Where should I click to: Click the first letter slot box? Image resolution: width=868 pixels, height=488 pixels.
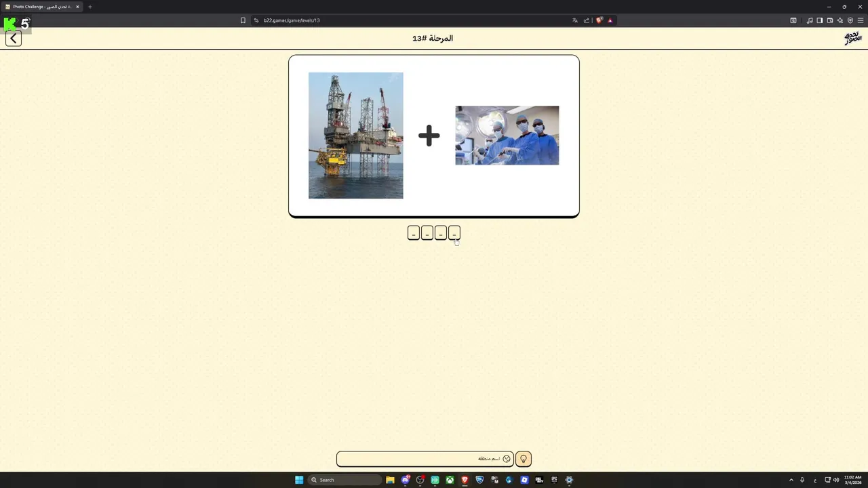pyautogui.click(x=414, y=233)
